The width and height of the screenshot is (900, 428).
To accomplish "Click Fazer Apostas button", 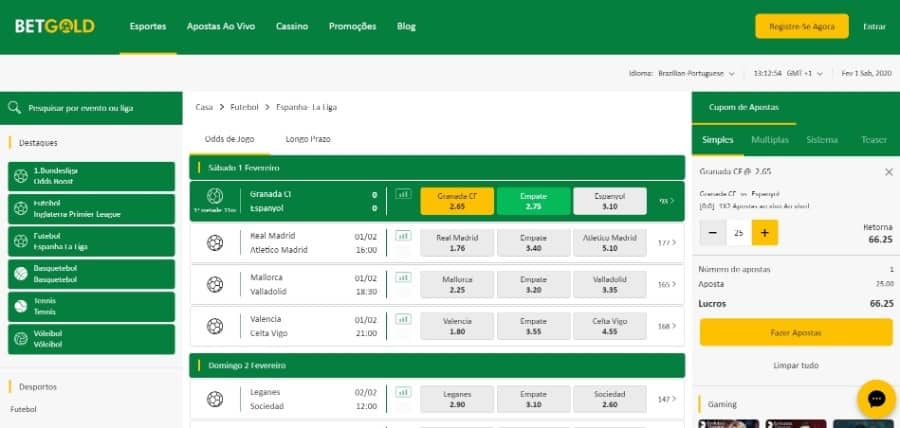I will (x=796, y=333).
